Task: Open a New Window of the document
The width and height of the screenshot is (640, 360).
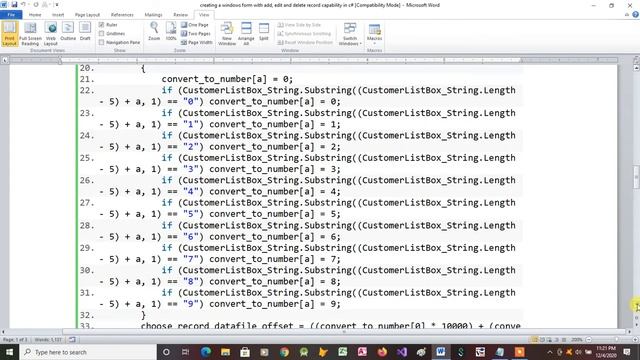Action: 227,33
